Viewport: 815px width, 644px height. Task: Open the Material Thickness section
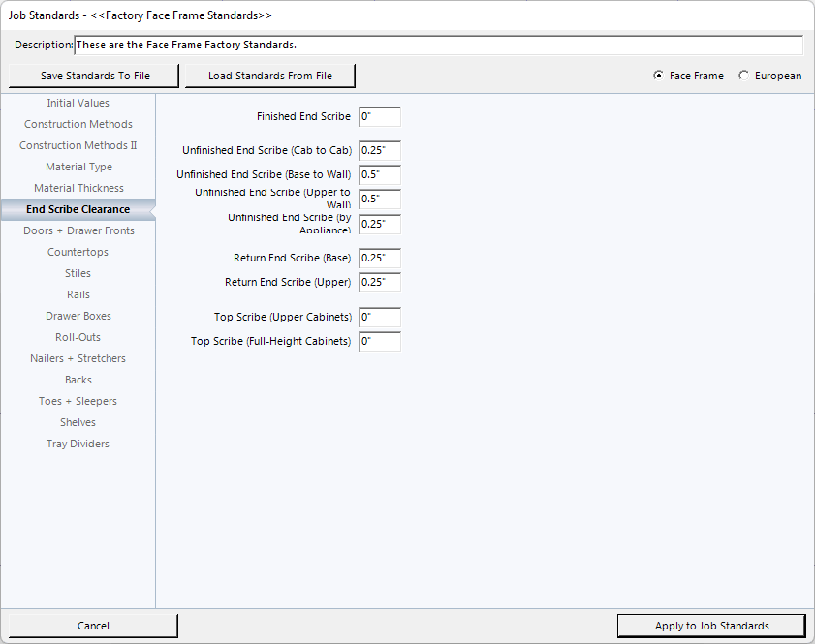(78, 188)
